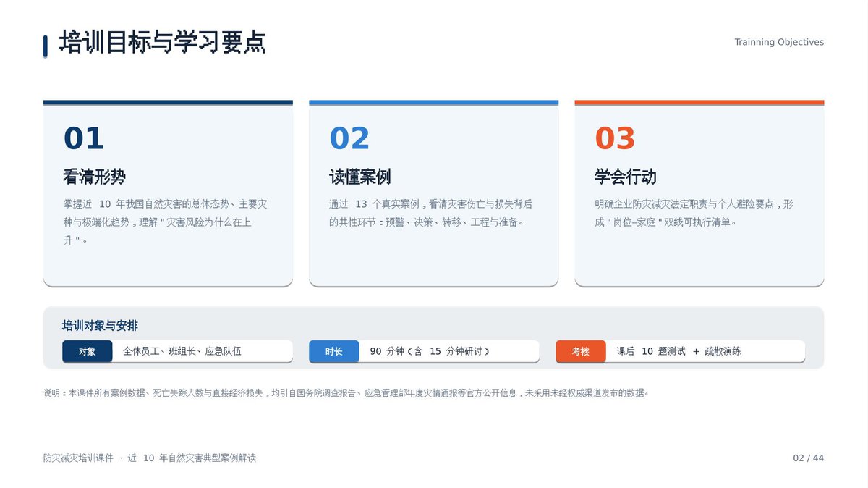Click the number 02 on second card
This screenshot has width=868, height=488.
click(349, 138)
